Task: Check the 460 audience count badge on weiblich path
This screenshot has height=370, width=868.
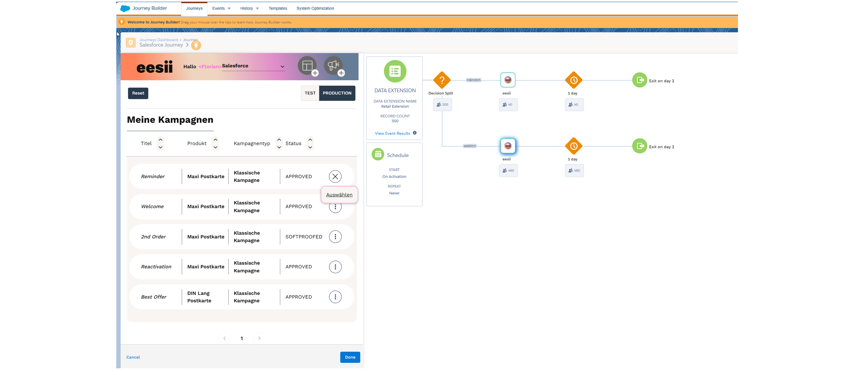Action: click(508, 170)
